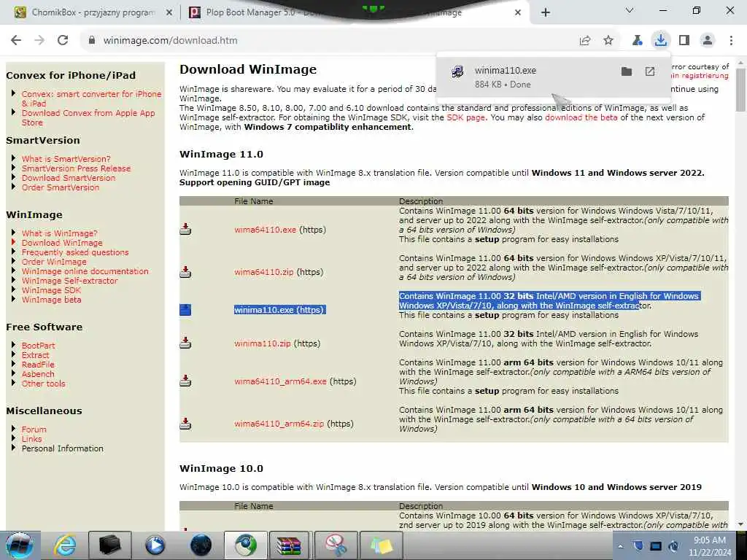Click the network tray icon
This screenshot has height=560, width=747.
coord(656,546)
